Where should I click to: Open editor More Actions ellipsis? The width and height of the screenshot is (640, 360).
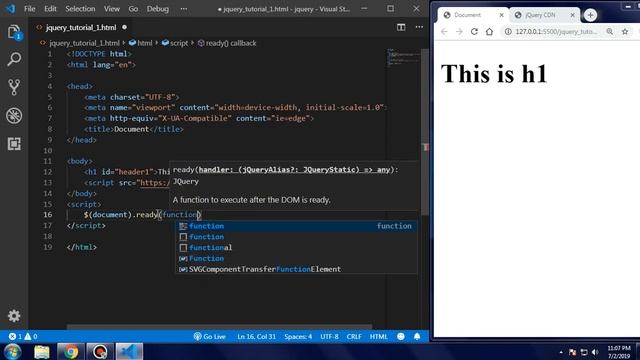(x=419, y=27)
